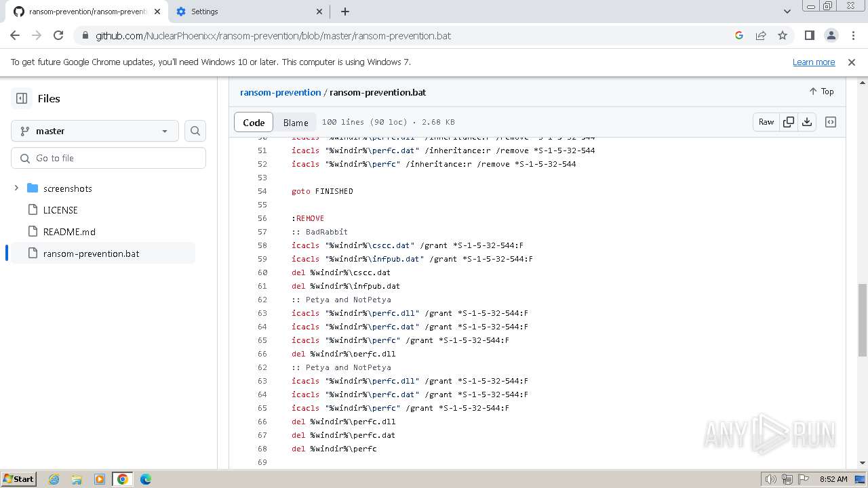Click the site lock icon
This screenshot has width=868, height=488.
(85, 35)
